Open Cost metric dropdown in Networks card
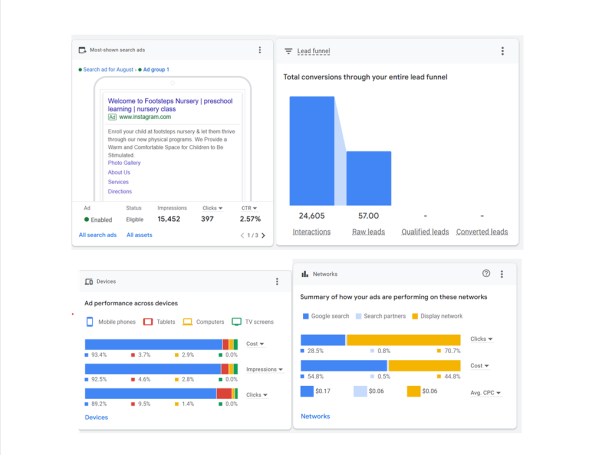The image size is (599, 455). click(479, 366)
